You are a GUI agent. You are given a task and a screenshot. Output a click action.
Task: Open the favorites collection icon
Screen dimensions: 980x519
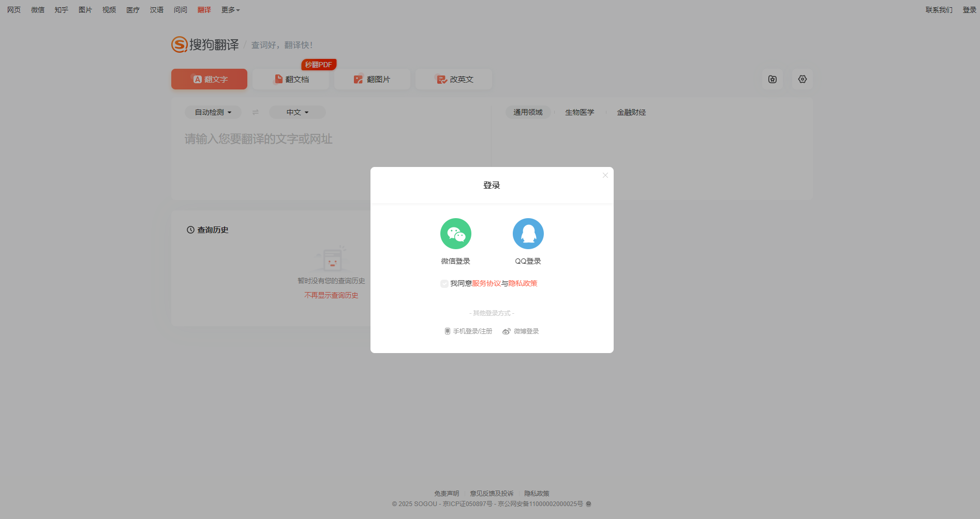(x=772, y=79)
